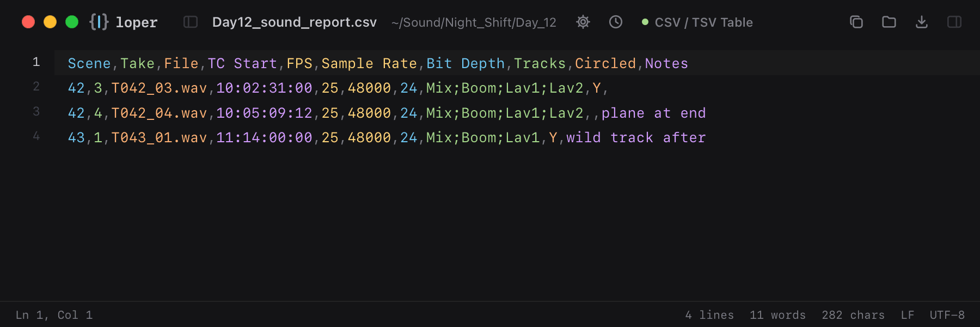Click timecode 10:02:31:00
Screen dimensions: 980x327
[x=265, y=88]
